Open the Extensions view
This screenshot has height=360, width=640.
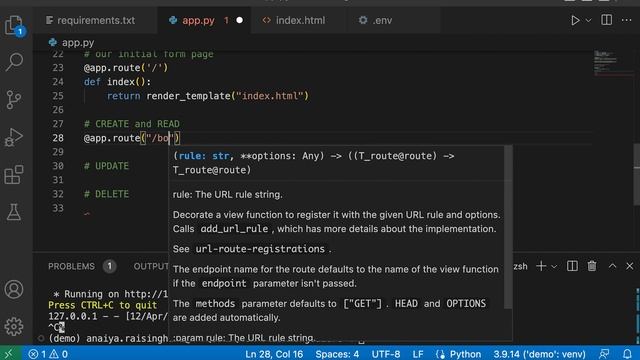[14, 175]
